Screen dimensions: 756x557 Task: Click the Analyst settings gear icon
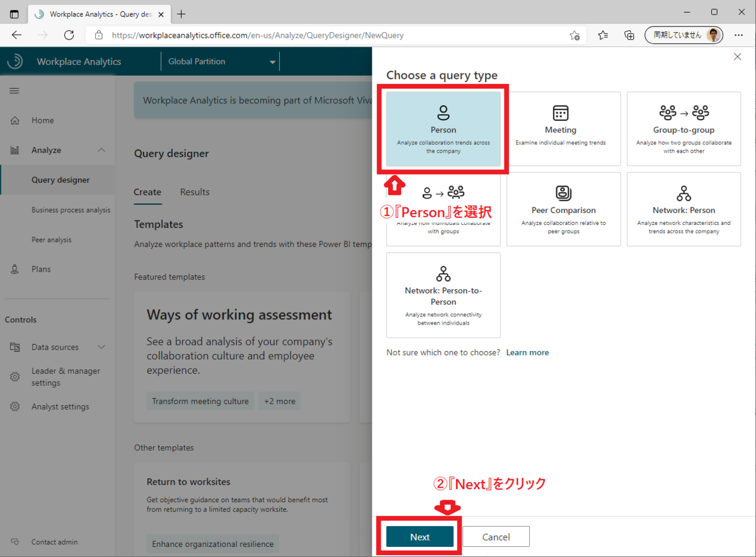(x=15, y=406)
